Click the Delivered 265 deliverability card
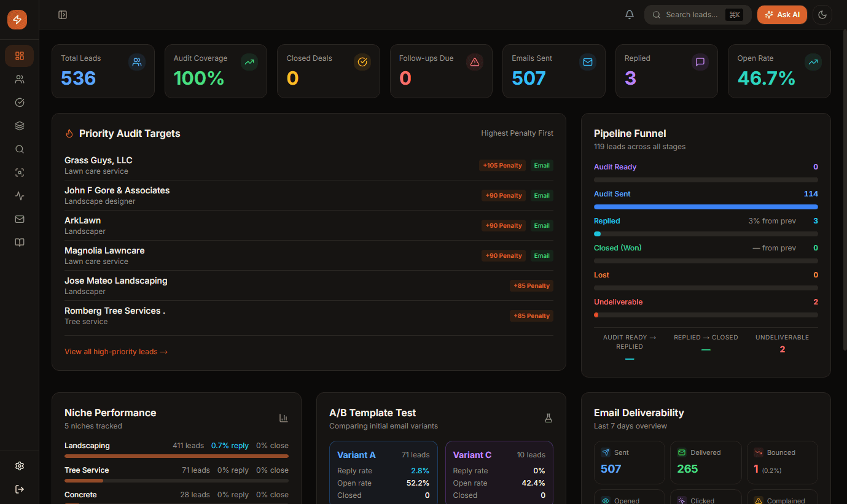Image resolution: width=847 pixels, height=504 pixels. tap(706, 462)
